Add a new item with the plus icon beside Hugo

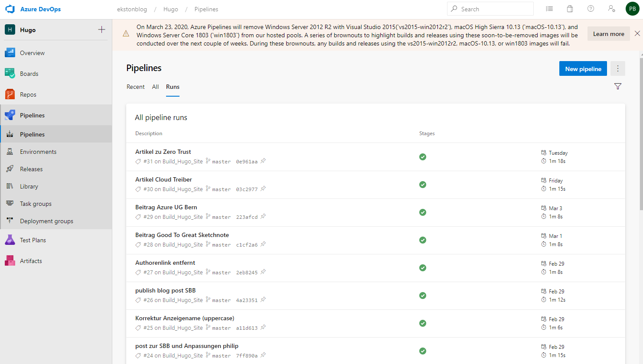pyautogui.click(x=101, y=29)
